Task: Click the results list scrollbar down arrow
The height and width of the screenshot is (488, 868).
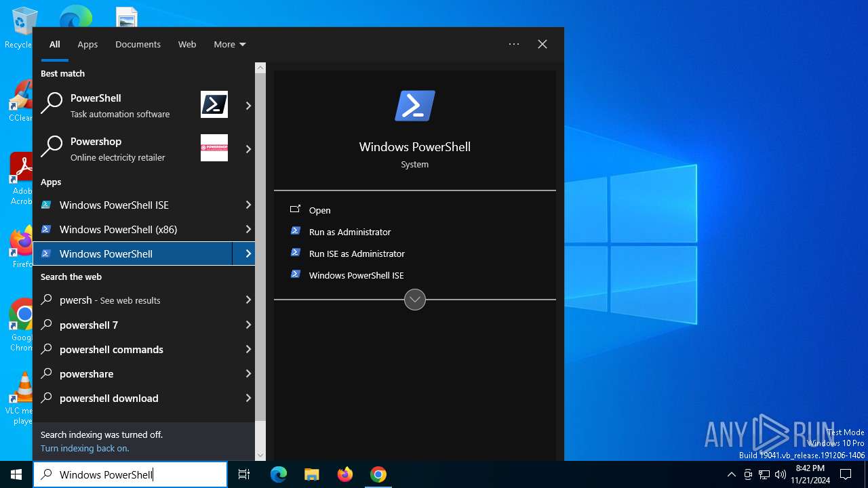Action: tap(260, 455)
